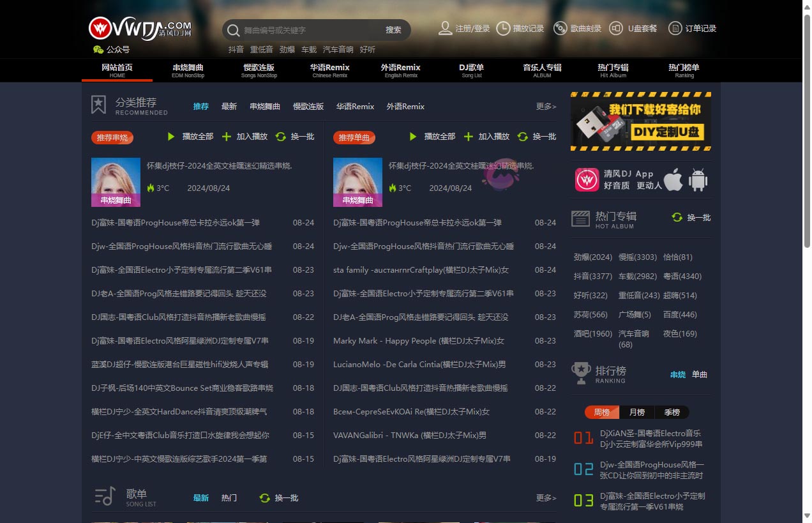Switch 排行榜 to 月榜
812x523 pixels.
[636, 412]
